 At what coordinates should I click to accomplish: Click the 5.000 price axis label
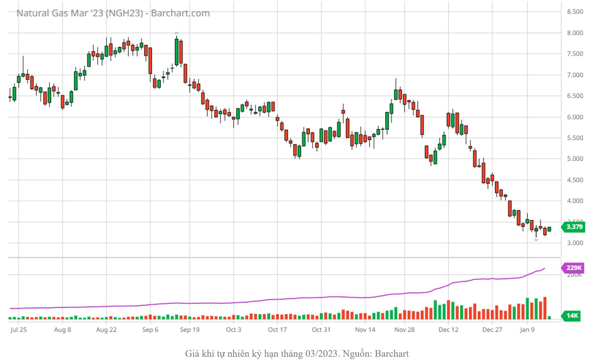575,159
